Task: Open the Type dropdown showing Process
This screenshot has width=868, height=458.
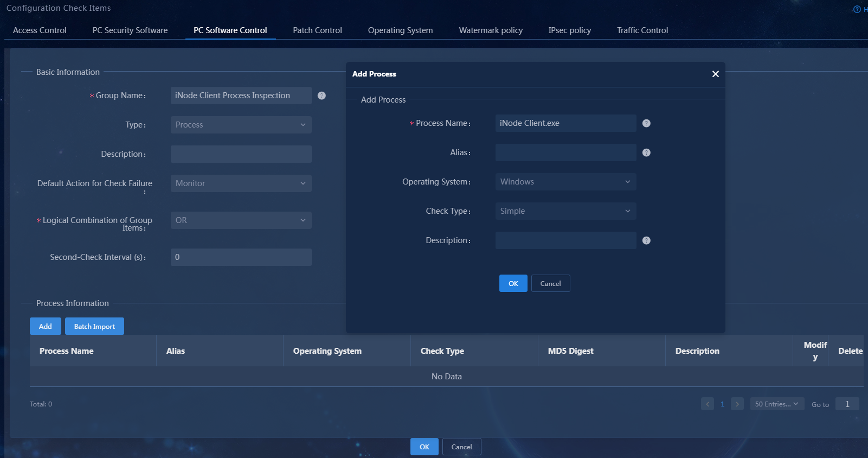Action: (x=241, y=125)
